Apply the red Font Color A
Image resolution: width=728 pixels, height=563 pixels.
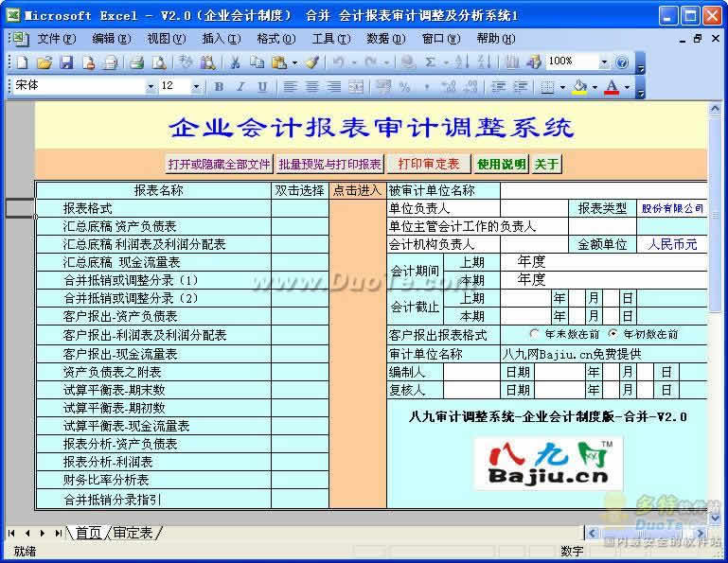click(612, 86)
